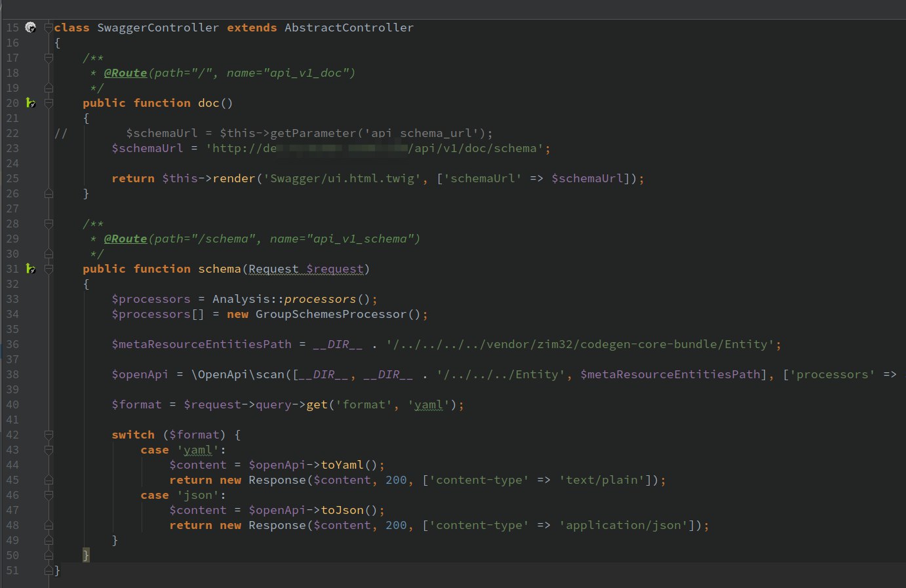Click line number 25 in the gutter

(x=12, y=178)
